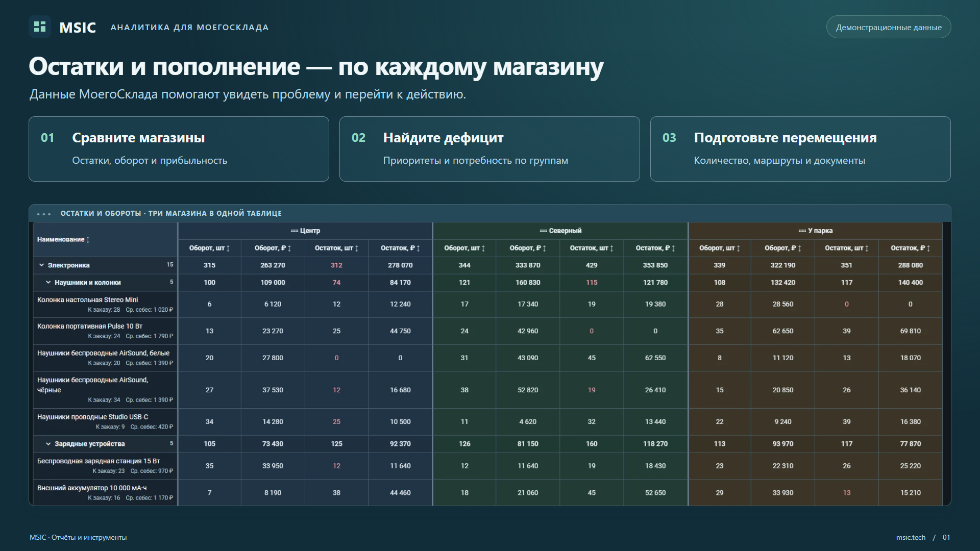Sort У парка Остаток, шт column arrow
This screenshot has height=551, width=980.
pyautogui.click(x=867, y=248)
